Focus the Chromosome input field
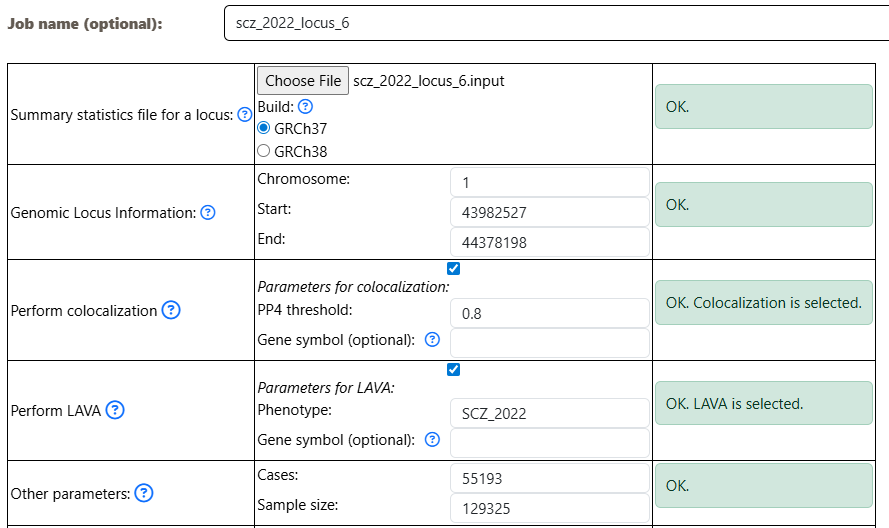This screenshot has width=889, height=528. coord(550,182)
